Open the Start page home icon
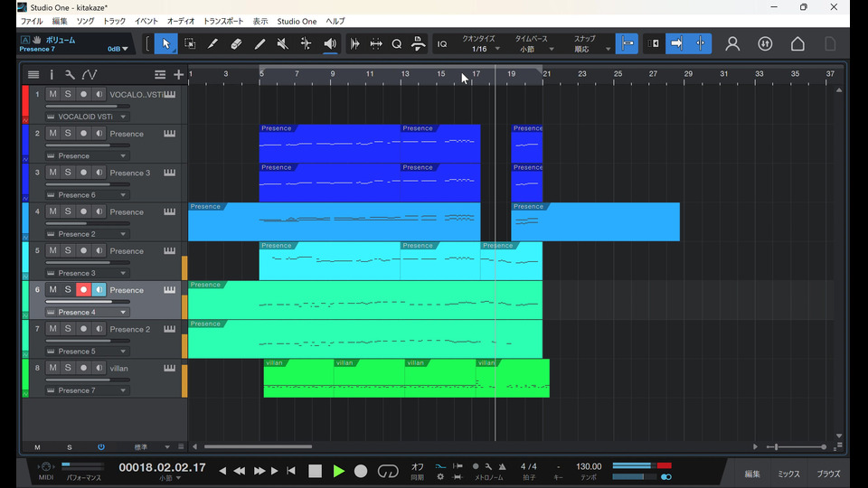The image size is (868, 488). pyautogui.click(x=797, y=43)
